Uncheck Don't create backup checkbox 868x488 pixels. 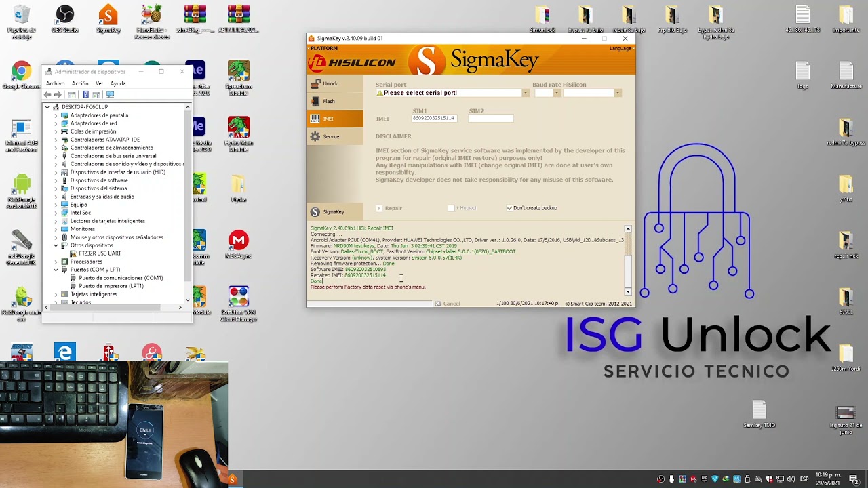coord(509,208)
